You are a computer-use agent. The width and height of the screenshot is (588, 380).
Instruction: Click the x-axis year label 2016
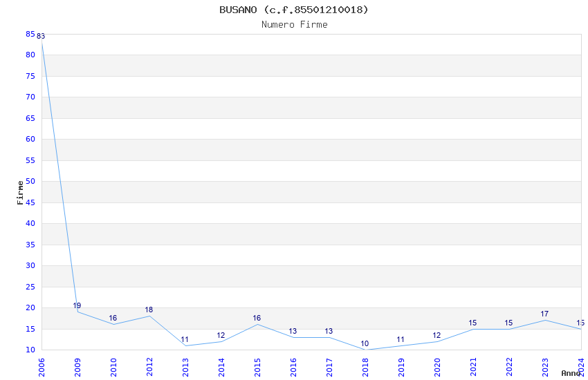click(x=293, y=367)
